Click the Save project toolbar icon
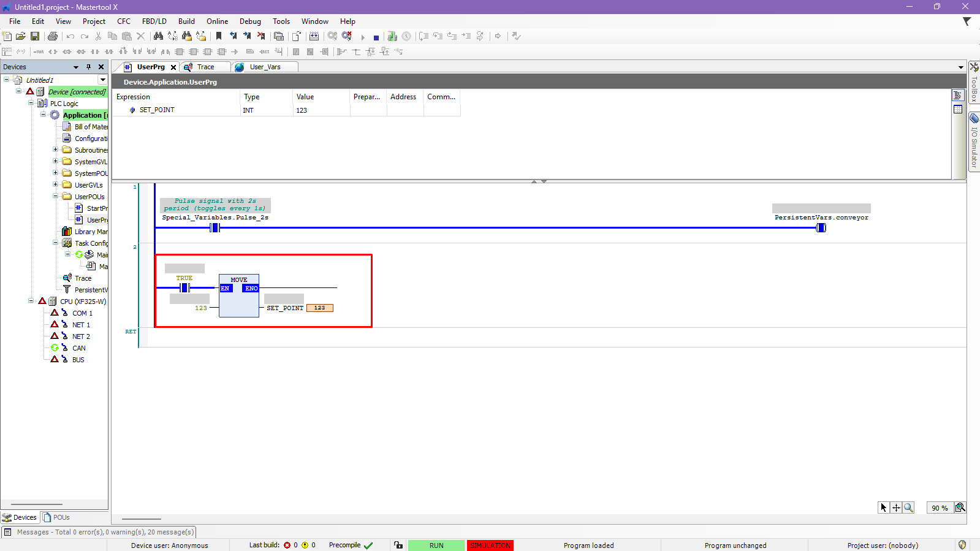Screen dimensions: 980x551 tap(35, 36)
